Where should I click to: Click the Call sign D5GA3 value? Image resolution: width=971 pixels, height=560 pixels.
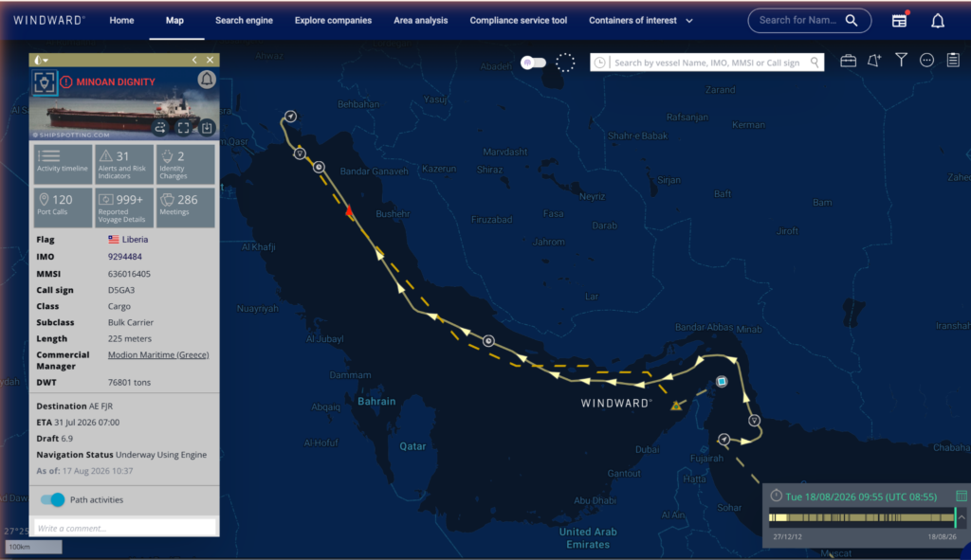(x=120, y=290)
